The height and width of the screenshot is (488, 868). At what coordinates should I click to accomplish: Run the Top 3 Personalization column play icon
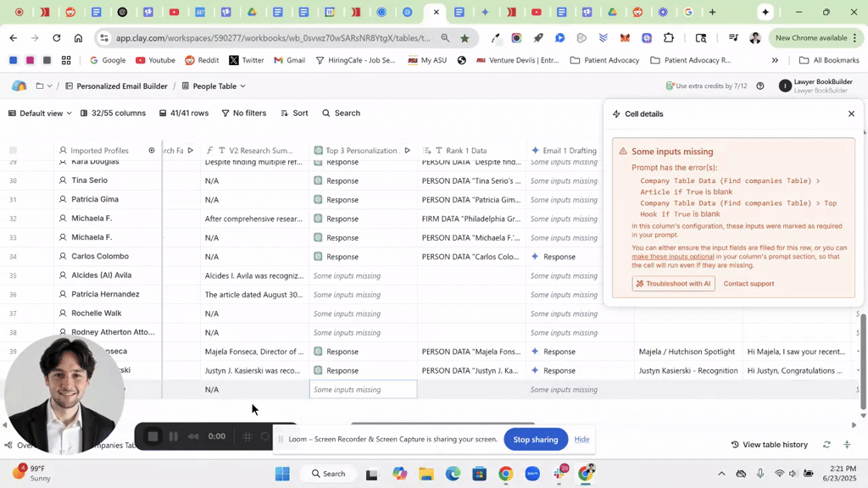408,151
